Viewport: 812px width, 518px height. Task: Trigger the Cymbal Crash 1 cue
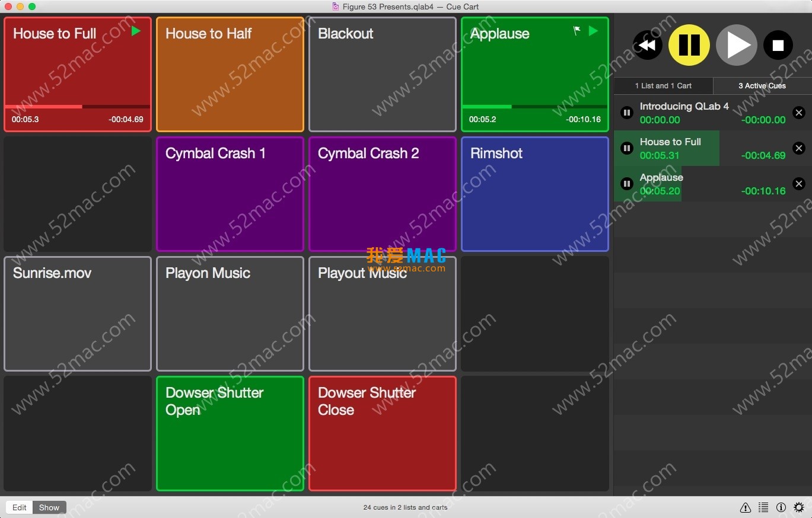point(230,194)
